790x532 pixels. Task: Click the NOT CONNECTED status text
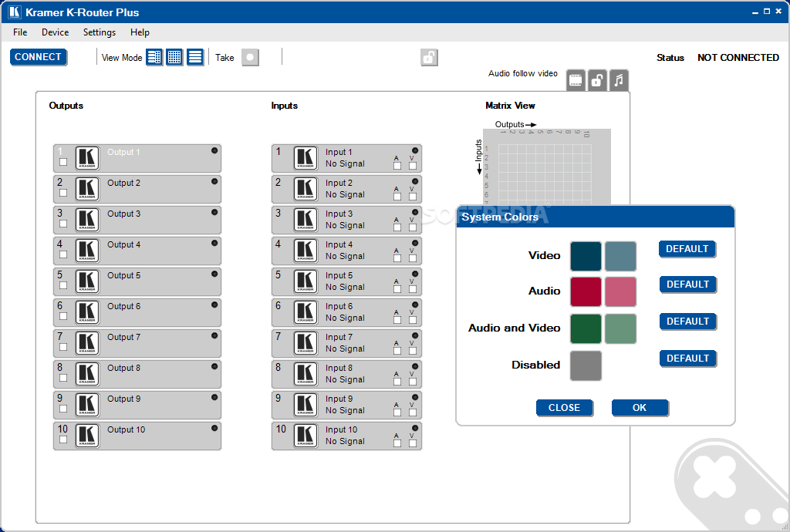[738, 57]
